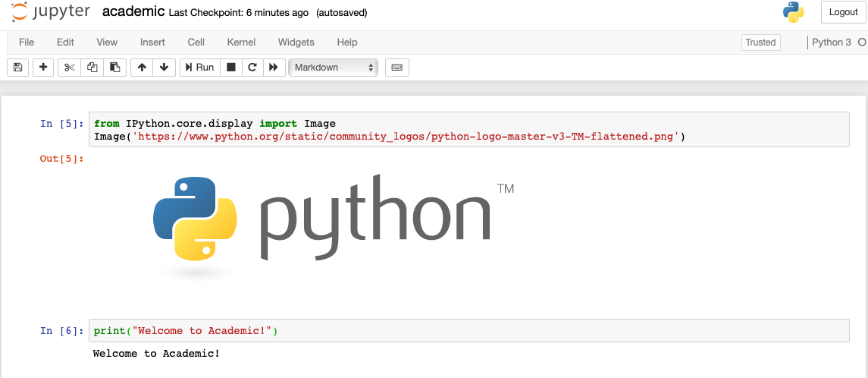Save notebook with the floppy disk icon
The width and height of the screenshot is (868, 378).
[x=18, y=68]
